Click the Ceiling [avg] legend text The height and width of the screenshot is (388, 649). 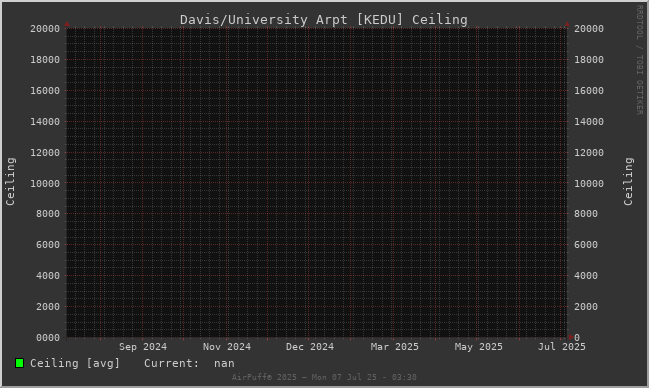(75, 363)
